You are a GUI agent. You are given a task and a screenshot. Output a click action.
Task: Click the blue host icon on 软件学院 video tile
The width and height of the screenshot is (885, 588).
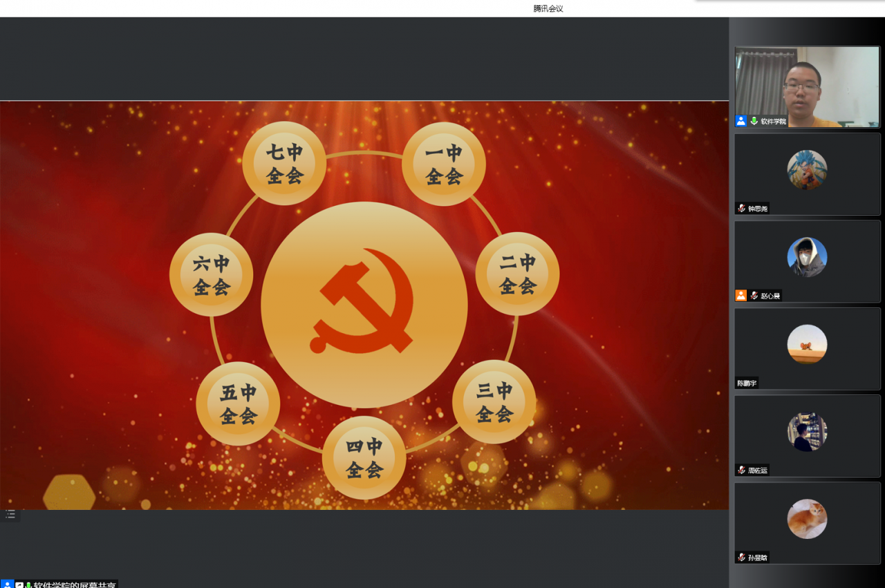click(741, 121)
